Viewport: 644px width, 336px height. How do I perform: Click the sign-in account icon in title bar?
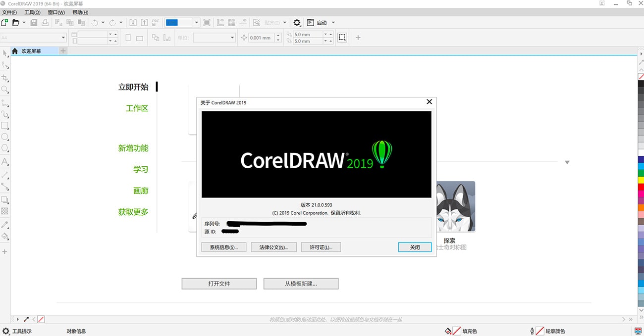pyautogui.click(x=602, y=3)
